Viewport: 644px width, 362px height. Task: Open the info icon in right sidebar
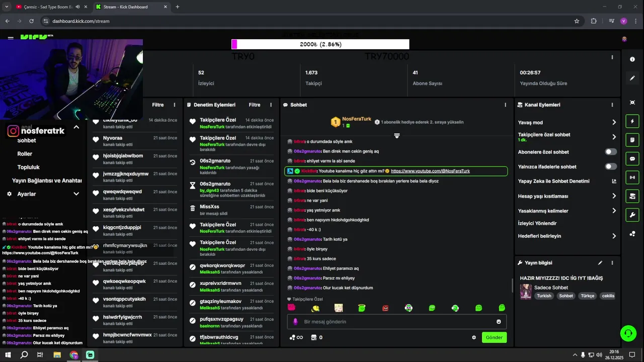[632, 59]
